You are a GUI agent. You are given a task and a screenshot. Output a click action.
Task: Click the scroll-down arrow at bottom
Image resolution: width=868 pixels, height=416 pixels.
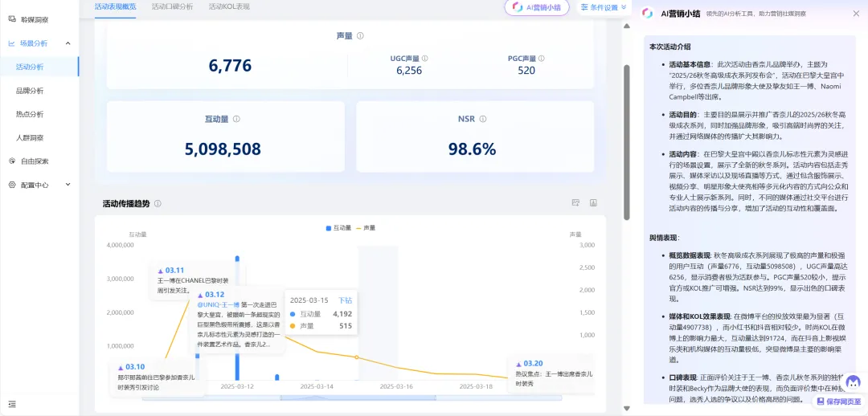click(627, 408)
